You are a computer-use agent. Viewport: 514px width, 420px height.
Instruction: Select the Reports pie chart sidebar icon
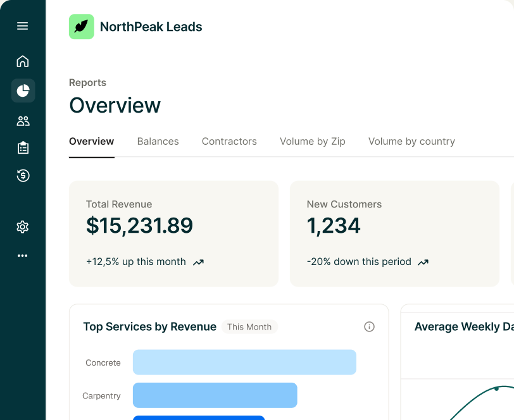pyautogui.click(x=23, y=90)
